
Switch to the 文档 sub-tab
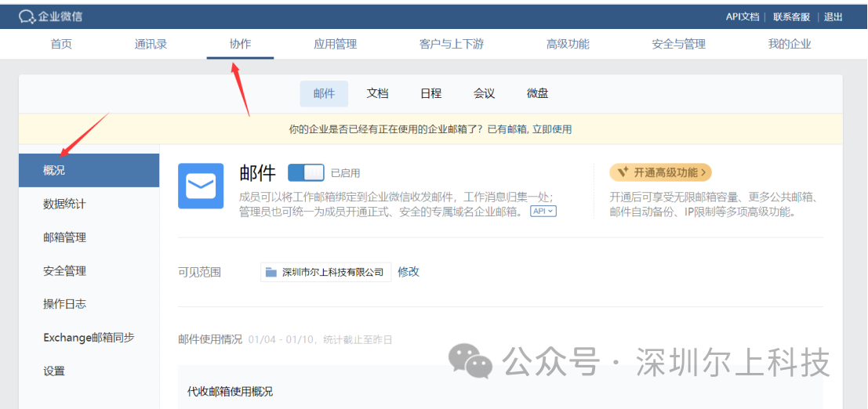coord(377,93)
